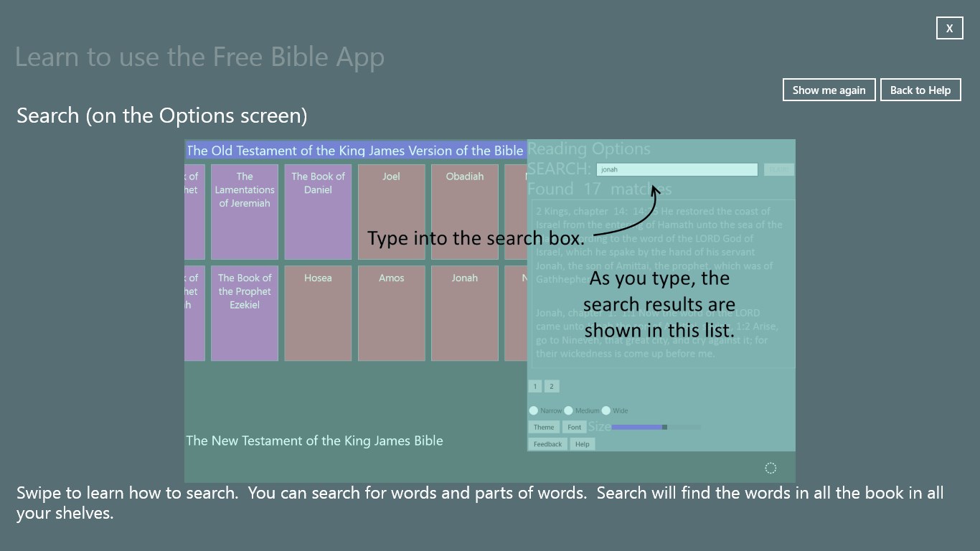This screenshot has height=551, width=980.
Task: Select the Jonah chapter 1 search result
Action: [x=657, y=333]
